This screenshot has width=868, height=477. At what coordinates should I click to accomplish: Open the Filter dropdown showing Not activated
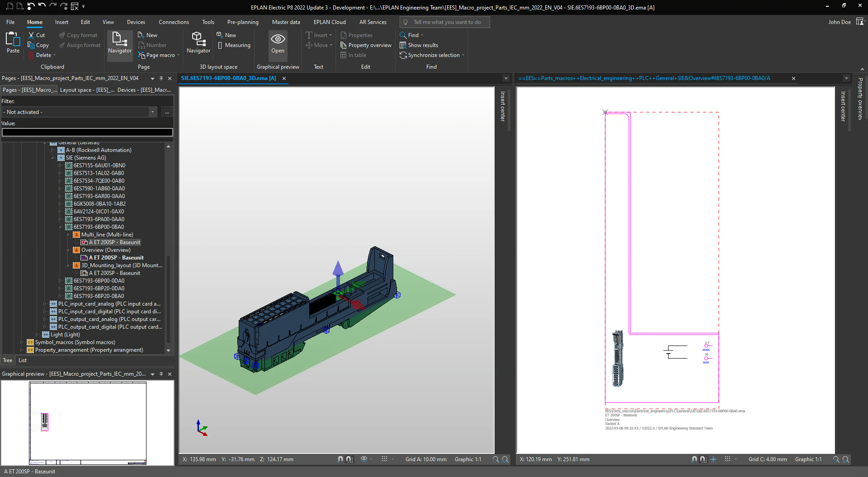pyautogui.click(x=152, y=112)
